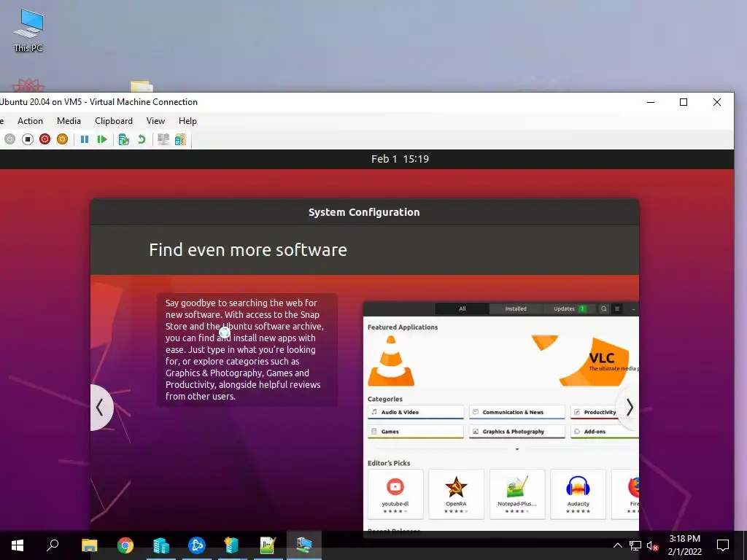Screen dimensions: 747x560
Task: Open the Media menu
Action: (69, 121)
